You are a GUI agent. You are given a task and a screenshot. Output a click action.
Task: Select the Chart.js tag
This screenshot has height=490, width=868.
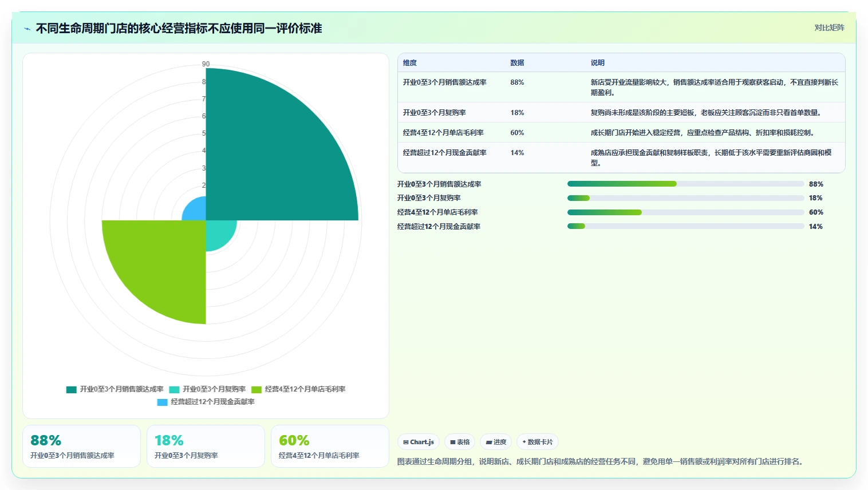[419, 442]
